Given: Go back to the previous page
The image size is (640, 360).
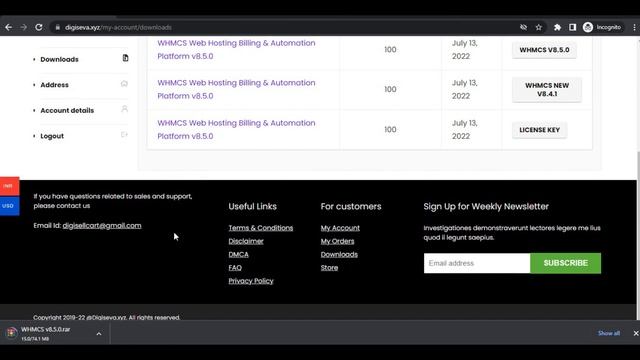Looking at the screenshot, I should (x=9, y=27).
